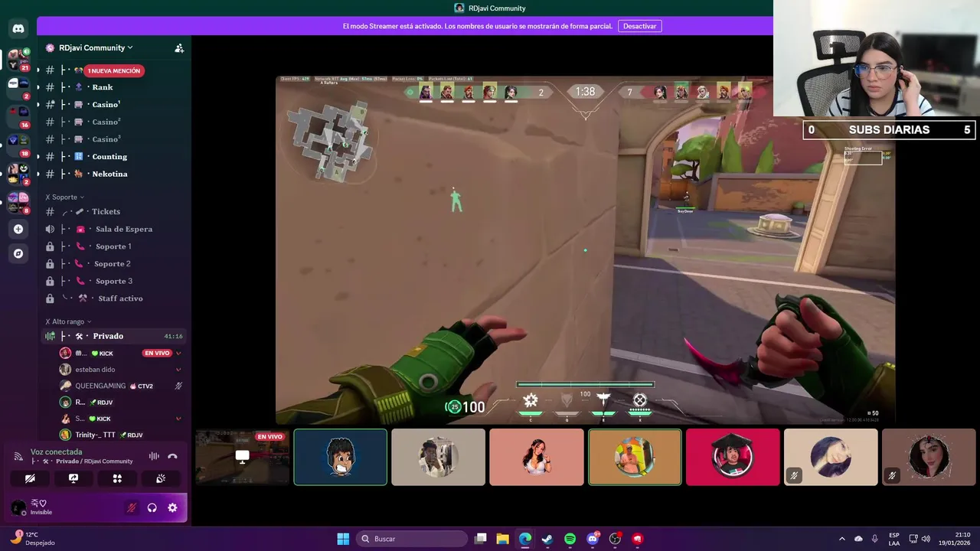
Task: Select the red graduation-cap avatar tile
Action: click(x=733, y=457)
